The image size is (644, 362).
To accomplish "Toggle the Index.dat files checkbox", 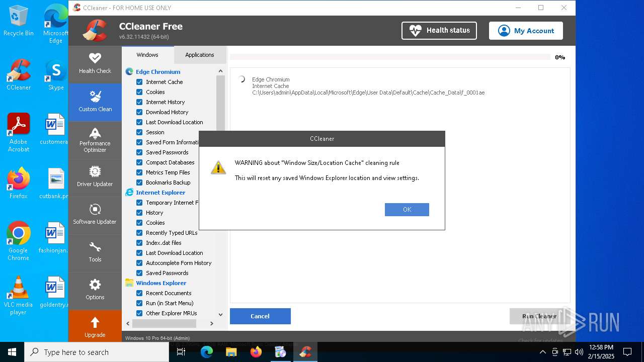I will 139,243.
